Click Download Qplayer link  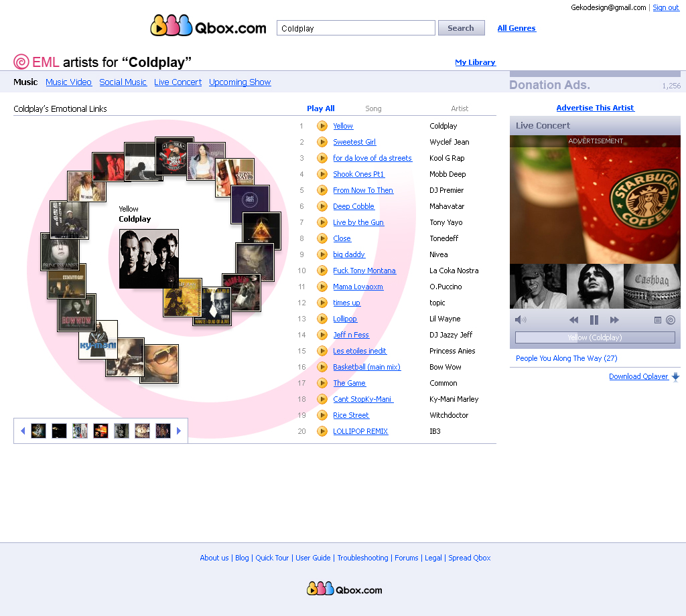point(638,376)
